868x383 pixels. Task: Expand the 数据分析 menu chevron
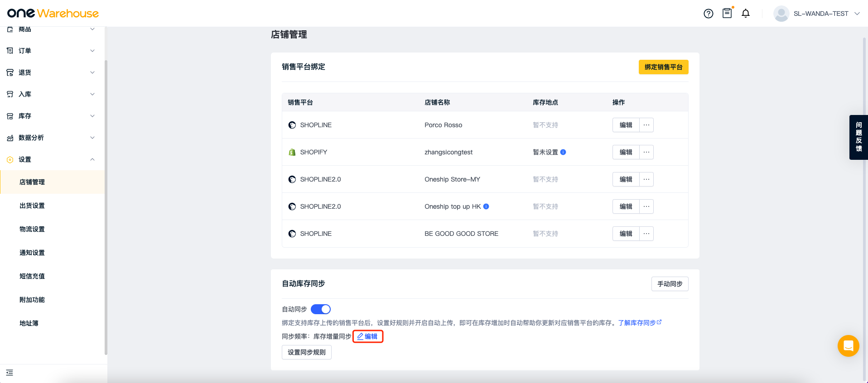tap(92, 138)
